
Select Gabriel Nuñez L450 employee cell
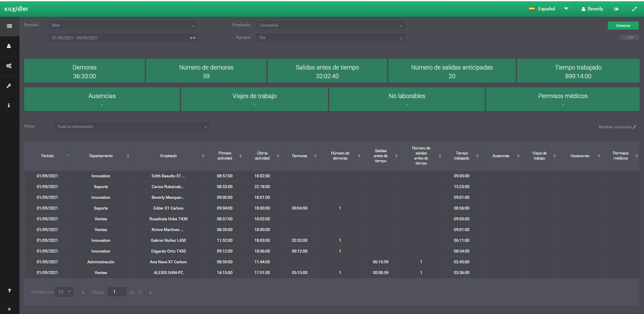pos(168,240)
